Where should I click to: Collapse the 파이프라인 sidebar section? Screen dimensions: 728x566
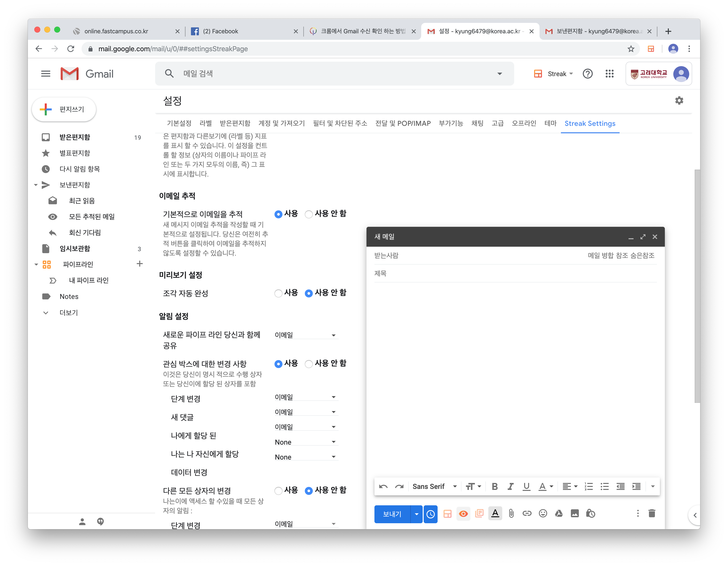36,265
